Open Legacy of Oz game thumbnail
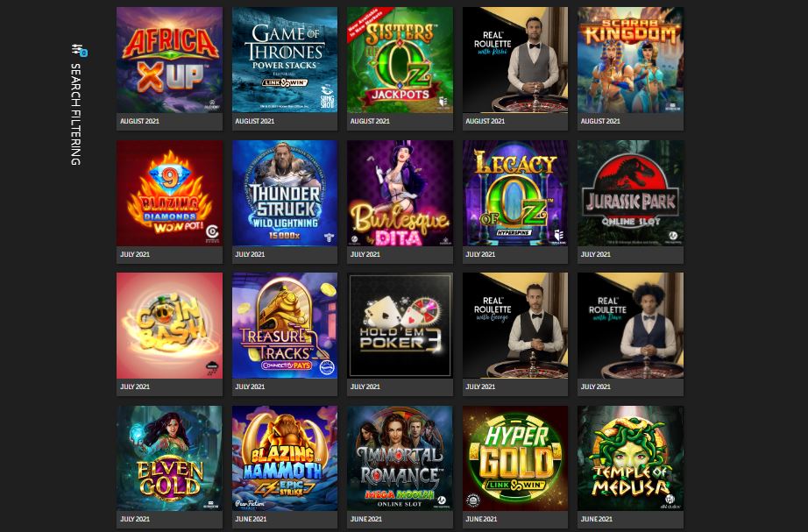This screenshot has width=808, height=532. [515, 193]
